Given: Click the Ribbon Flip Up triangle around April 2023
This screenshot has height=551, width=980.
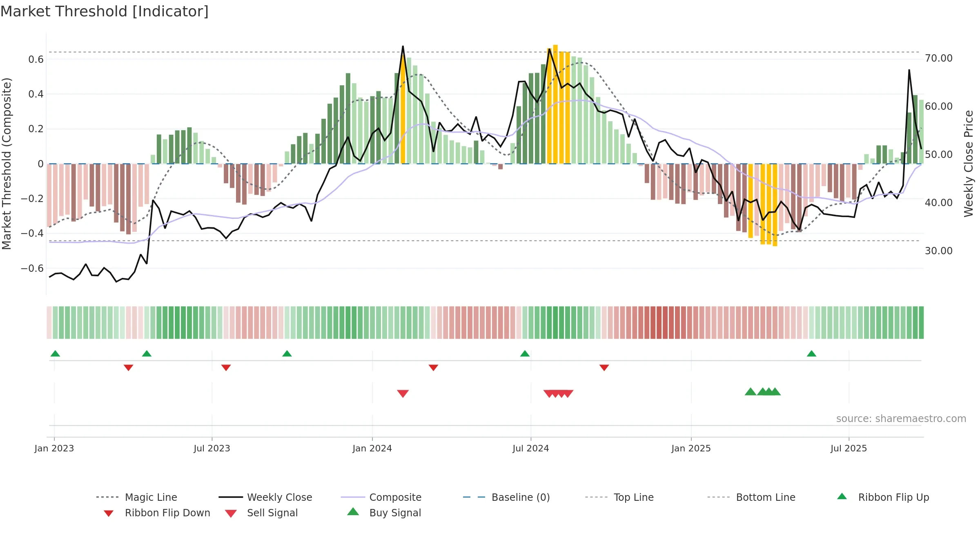Looking at the screenshot, I should [x=147, y=353].
